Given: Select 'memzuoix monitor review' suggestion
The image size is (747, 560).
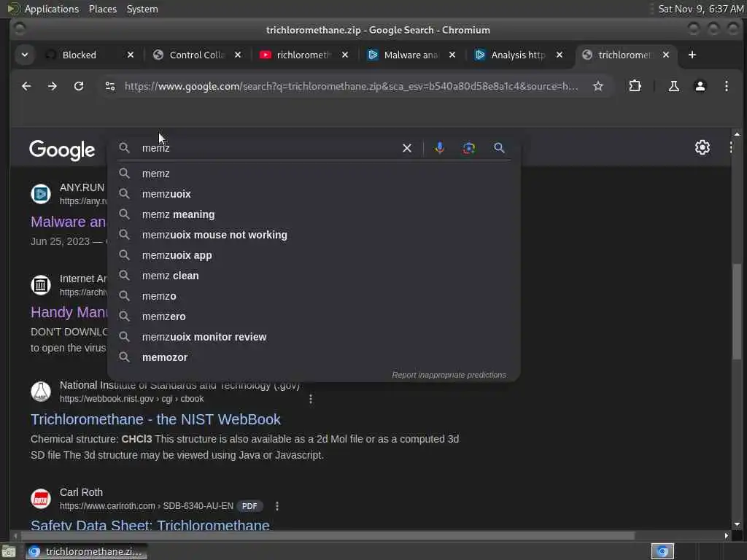Looking at the screenshot, I should [x=314, y=337].
